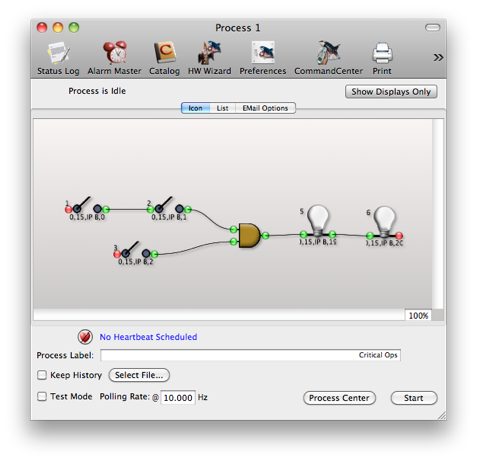Select light bulb number 6
Viewport: 477px width, 462px height.
[x=384, y=221]
